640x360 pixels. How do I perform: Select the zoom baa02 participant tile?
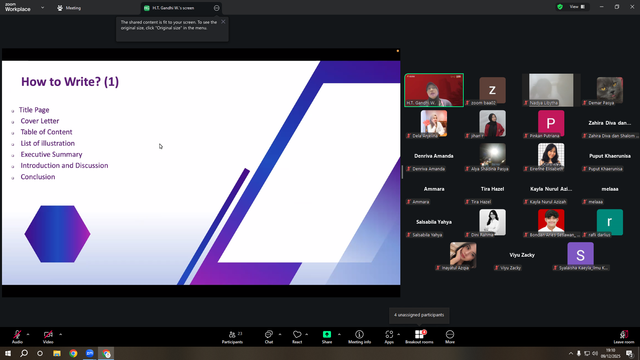click(492, 90)
